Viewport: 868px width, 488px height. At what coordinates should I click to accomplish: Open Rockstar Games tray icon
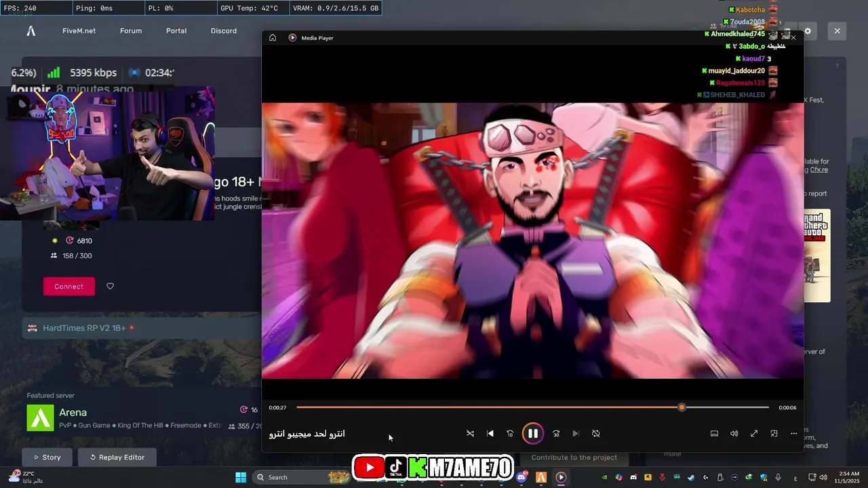coord(648,477)
